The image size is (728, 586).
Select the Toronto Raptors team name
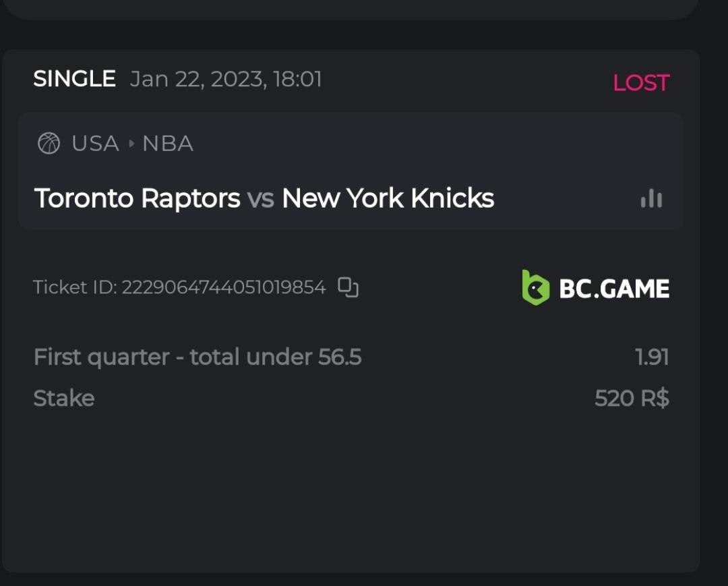(137, 198)
